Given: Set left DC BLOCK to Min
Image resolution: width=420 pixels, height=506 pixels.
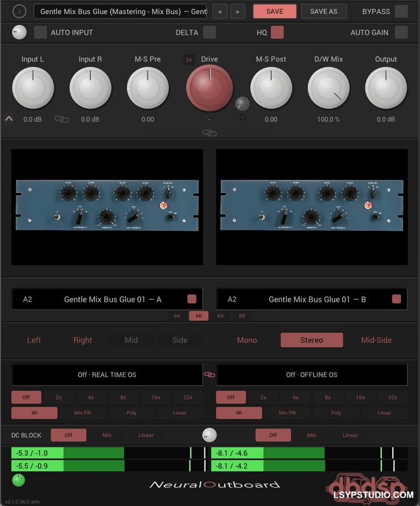Looking at the screenshot, I should point(107,435).
